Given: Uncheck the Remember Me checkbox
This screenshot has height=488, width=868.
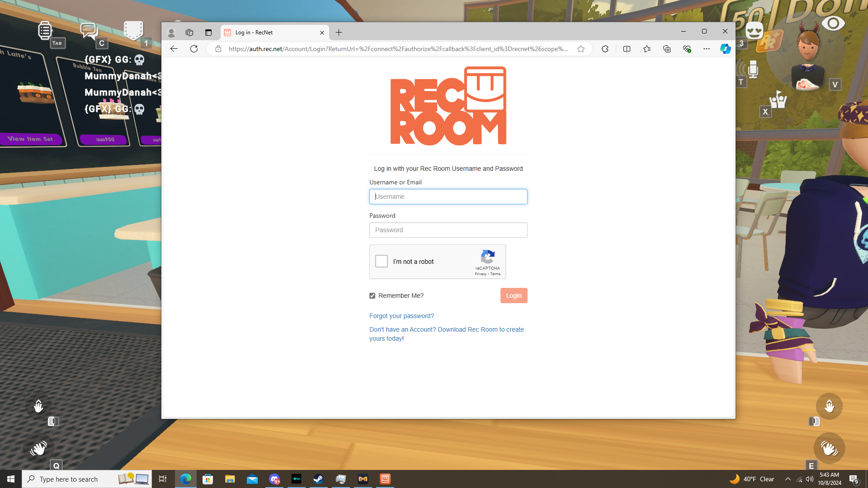Looking at the screenshot, I should 373,296.
